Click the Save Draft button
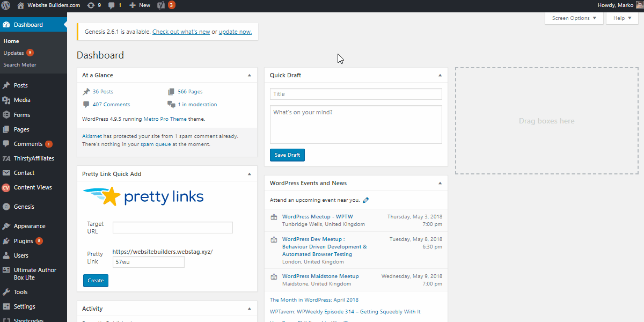This screenshot has height=322, width=644. pyautogui.click(x=287, y=155)
